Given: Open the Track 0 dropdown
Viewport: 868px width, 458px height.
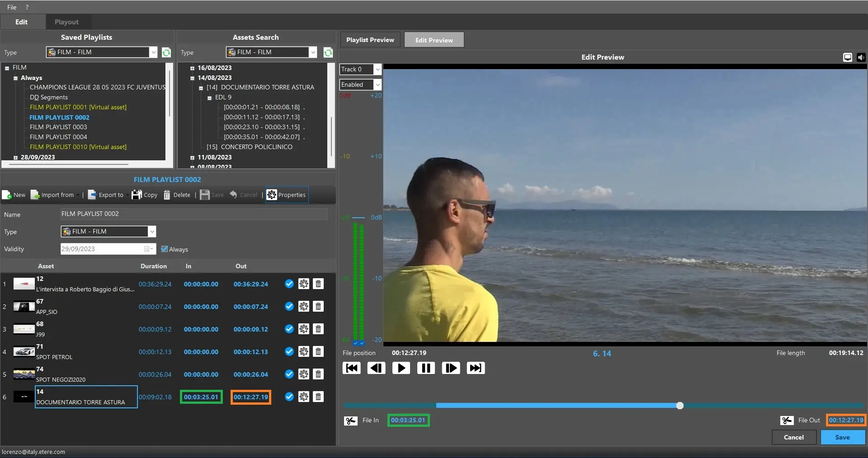Looking at the screenshot, I should (377, 70).
